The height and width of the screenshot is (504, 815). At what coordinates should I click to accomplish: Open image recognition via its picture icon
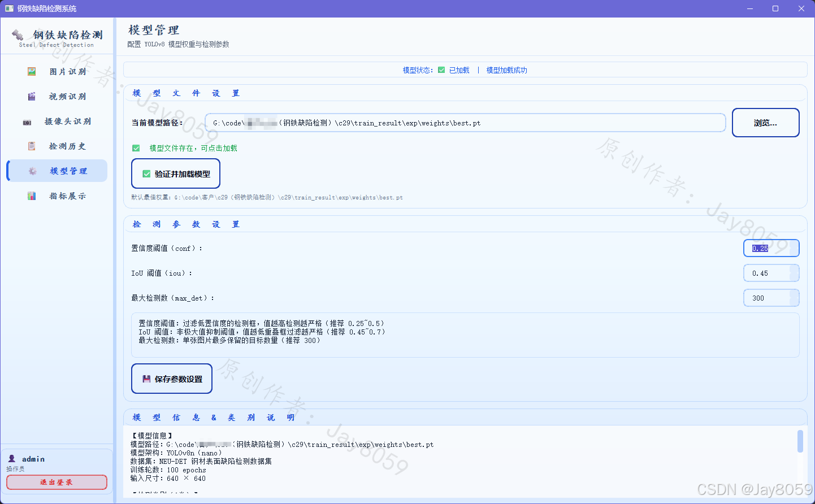click(x=32, y=72)
